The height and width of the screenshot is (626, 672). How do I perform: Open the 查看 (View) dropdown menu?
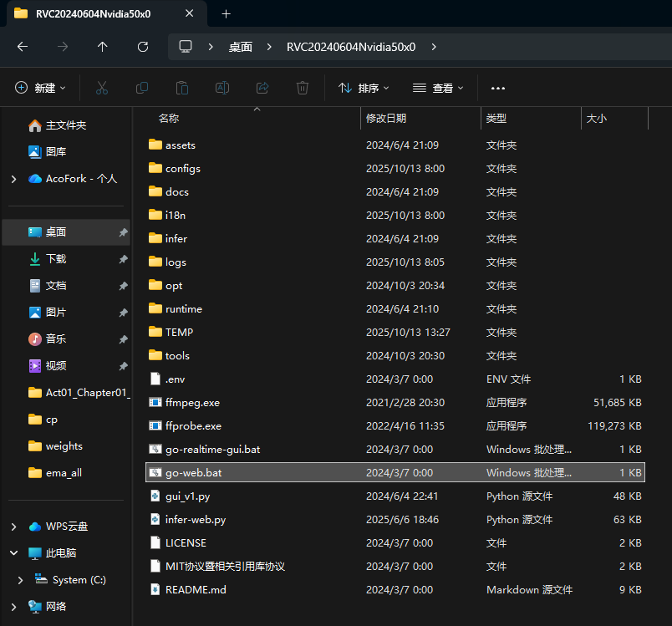click(x=439, y=88)
